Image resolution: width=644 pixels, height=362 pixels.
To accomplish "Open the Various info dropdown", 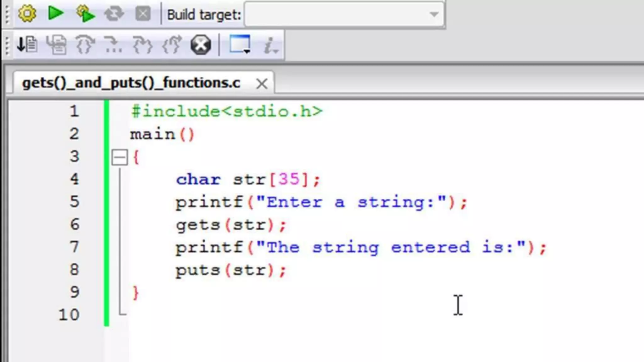I will click(x=270, y=45).
